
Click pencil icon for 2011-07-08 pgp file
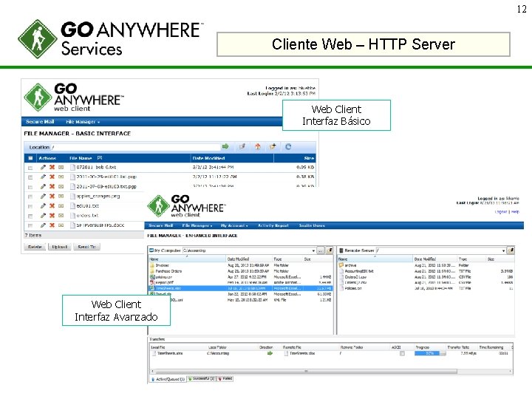43,186
